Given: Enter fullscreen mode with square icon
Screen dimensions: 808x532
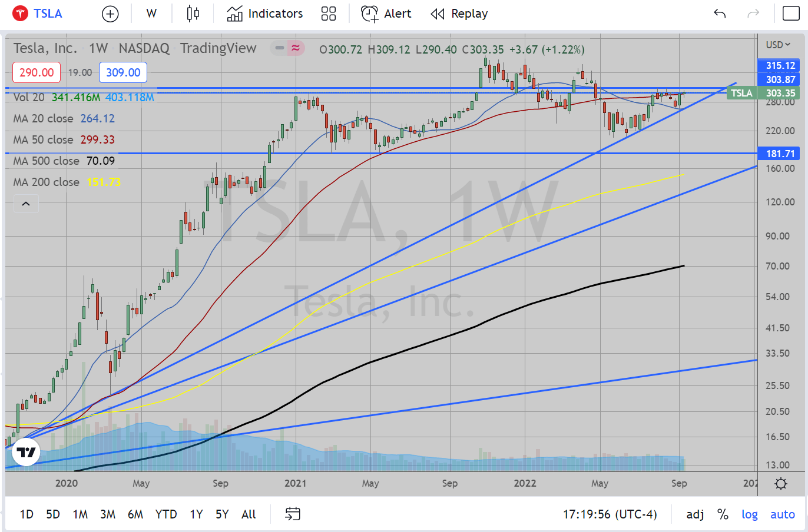Looking at the screenshot, I should coord(790,14).
